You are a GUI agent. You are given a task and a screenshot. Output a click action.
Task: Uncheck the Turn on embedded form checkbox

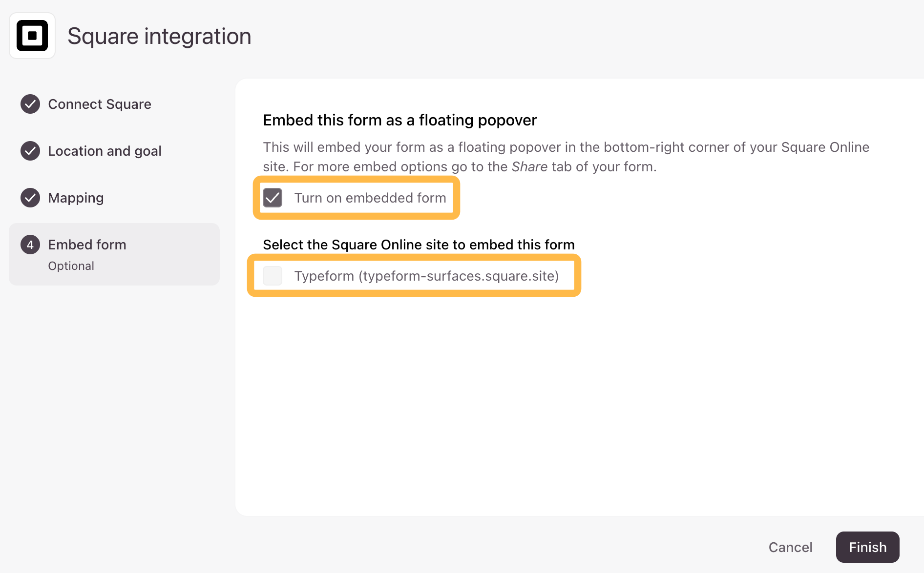coord(273,198)
